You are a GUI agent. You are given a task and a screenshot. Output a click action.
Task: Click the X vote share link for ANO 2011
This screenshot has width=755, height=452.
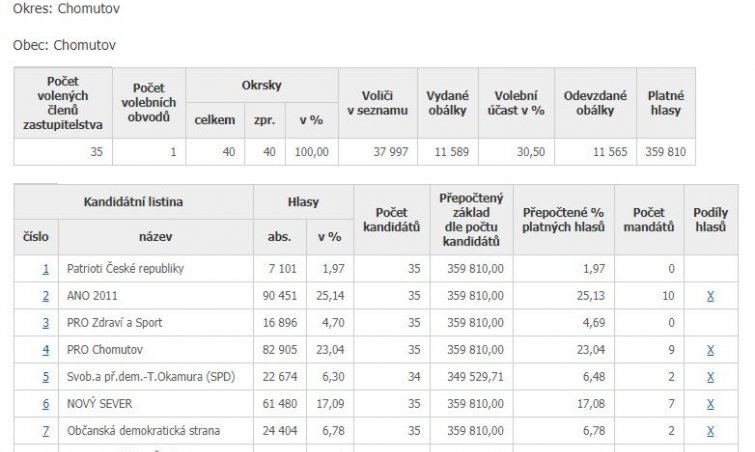coord(710,296)
